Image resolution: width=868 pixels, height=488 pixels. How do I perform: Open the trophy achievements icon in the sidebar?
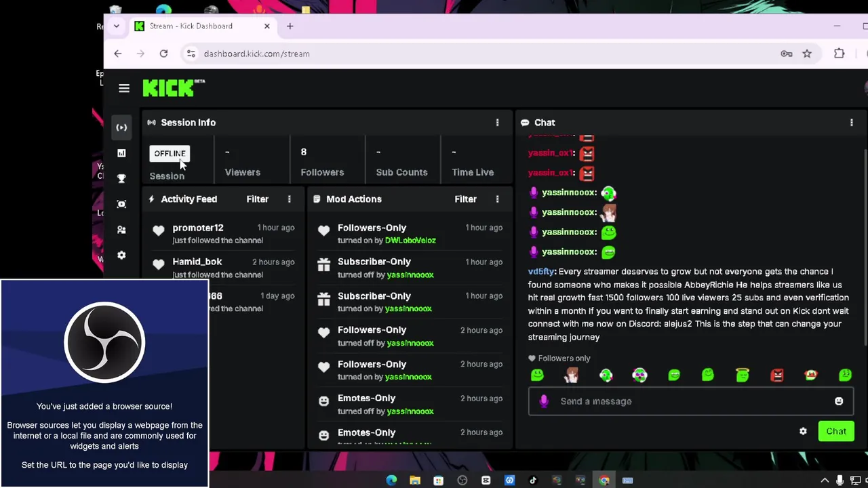tap(121, 178)
